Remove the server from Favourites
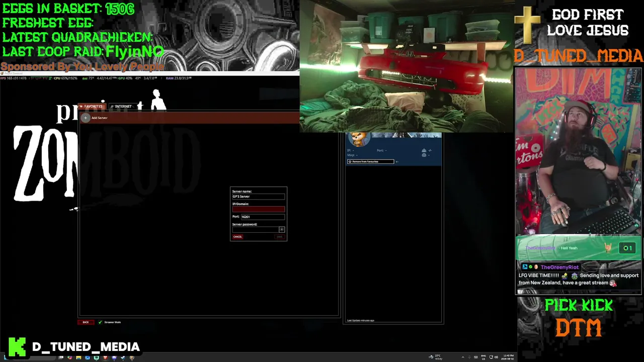Screen dimensions: 644x362 (370, 161)
